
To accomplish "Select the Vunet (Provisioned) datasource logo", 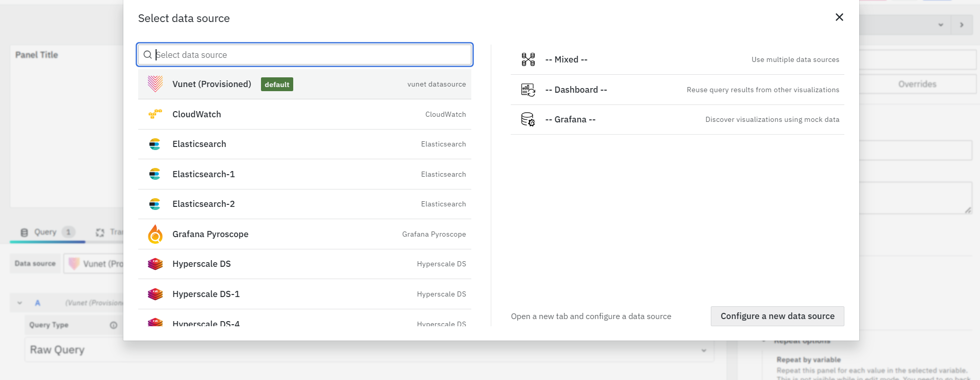I will click(x=155, y=84).
